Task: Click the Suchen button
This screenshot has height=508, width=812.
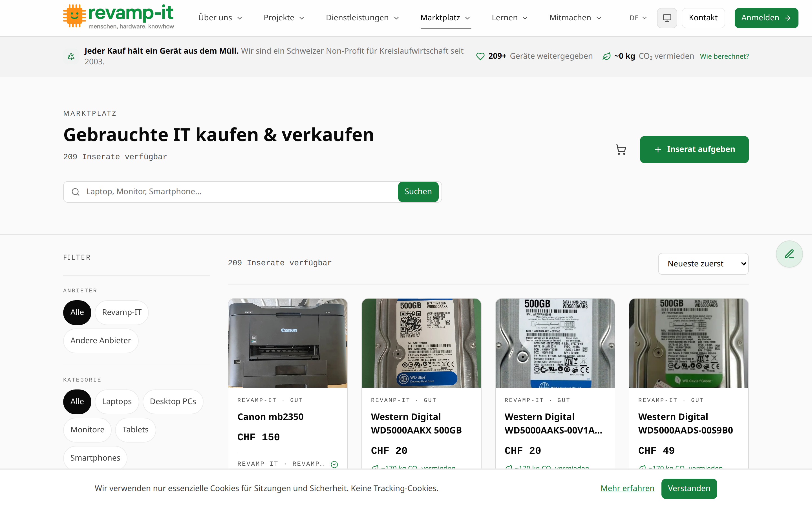Action: tap(418, 192)
